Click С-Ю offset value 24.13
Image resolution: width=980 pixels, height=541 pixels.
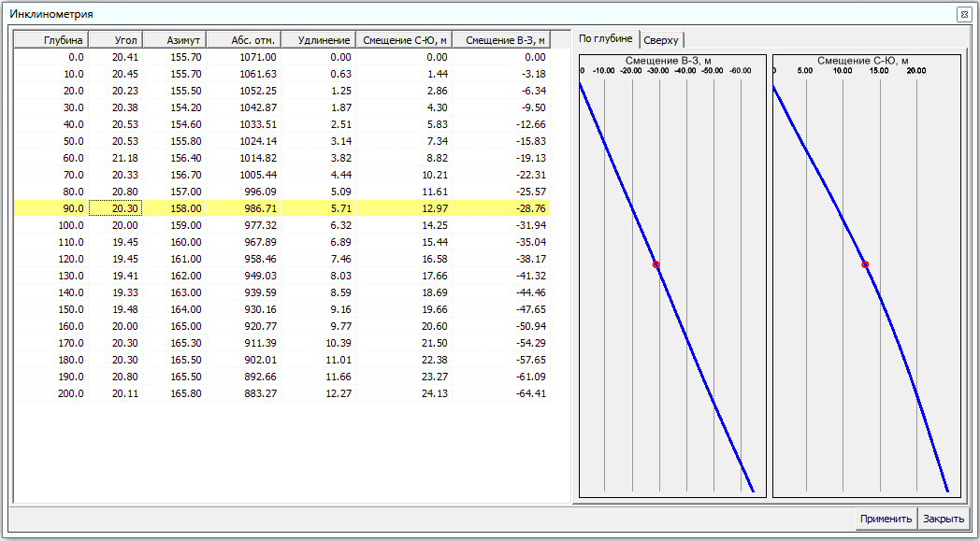(x=434, y=393)
